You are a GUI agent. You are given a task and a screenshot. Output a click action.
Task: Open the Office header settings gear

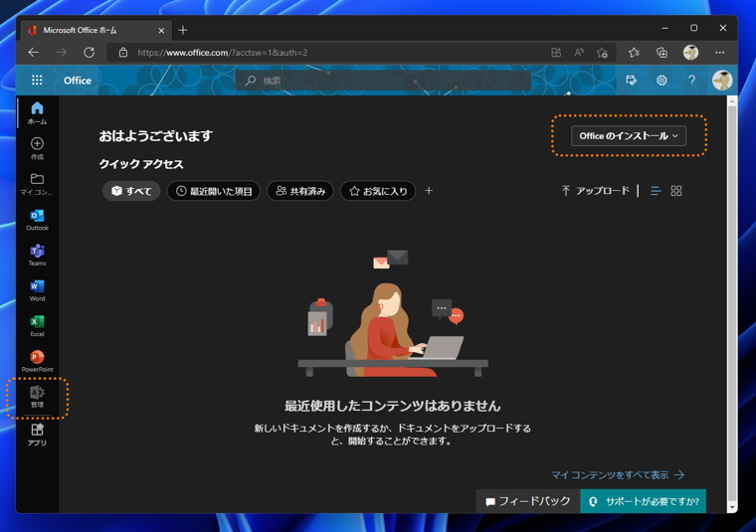coord(661,80)
